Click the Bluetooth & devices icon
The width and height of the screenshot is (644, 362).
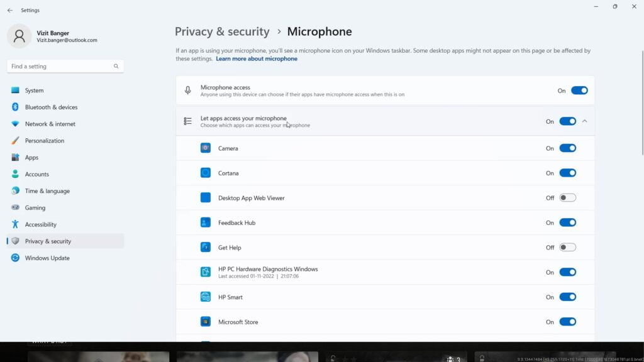(x=15, y=107)
